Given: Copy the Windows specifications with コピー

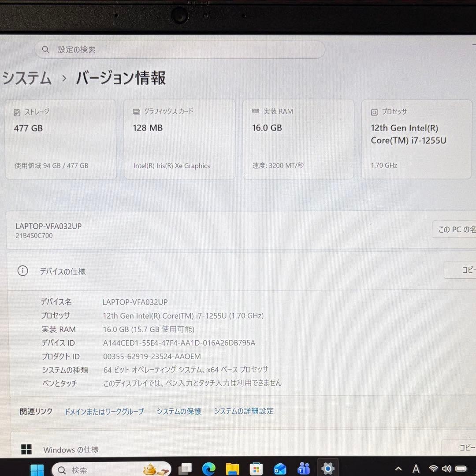Looking at the screenshot, I should (459, 448).
